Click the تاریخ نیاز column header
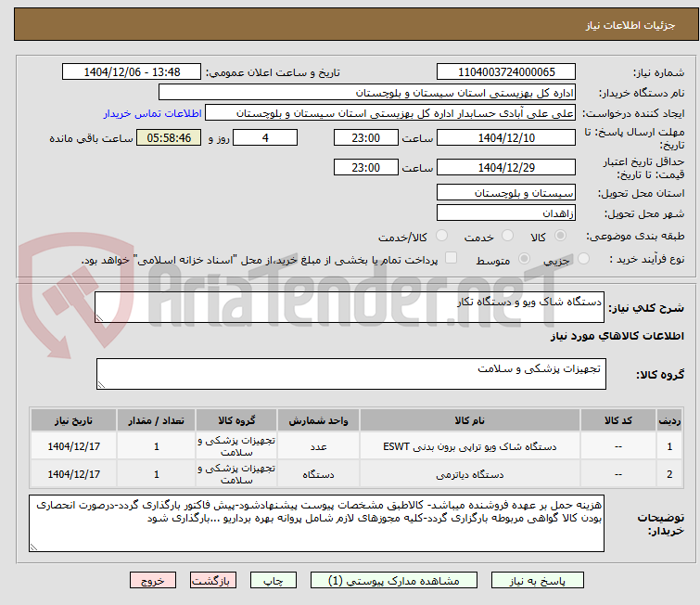The height and width of the screenshot is (605, 700). coord(73,420)
